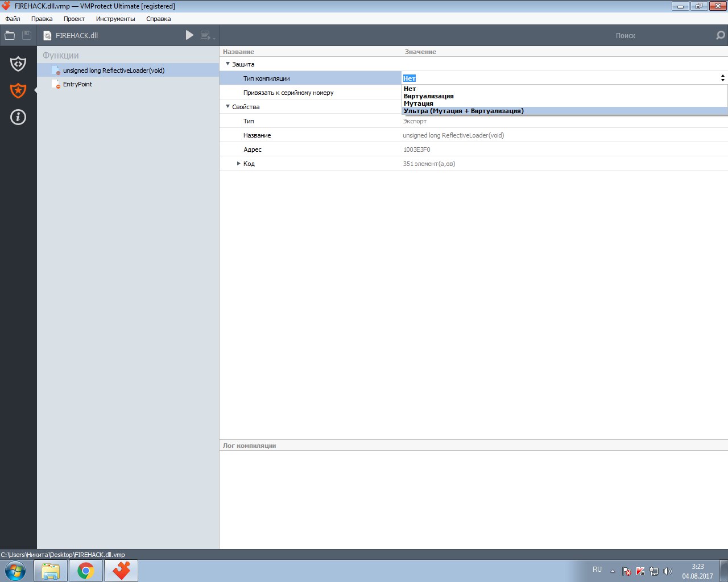The image size is (728, 582).
Task: Open the Project shield section in sidebar
Action: (18, 64)
